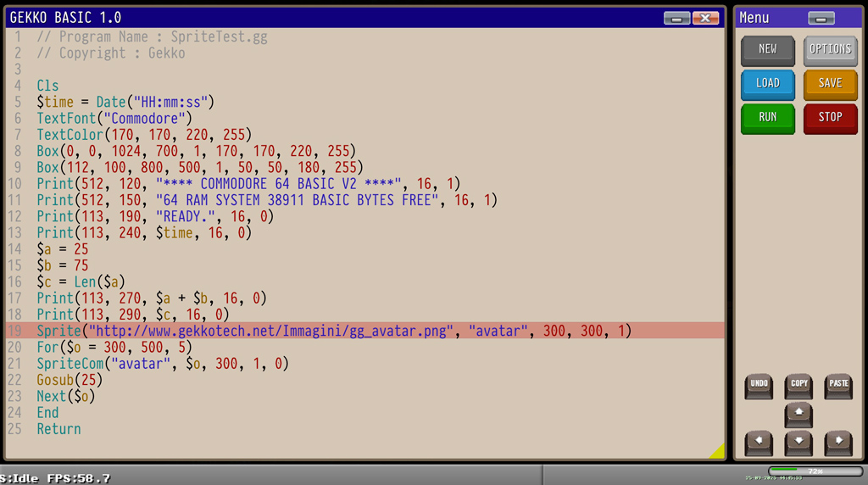This screenshot has height=485, width=868.
Task: Select the highlighted Sprite line 19
Action: [x=334, y=331]
